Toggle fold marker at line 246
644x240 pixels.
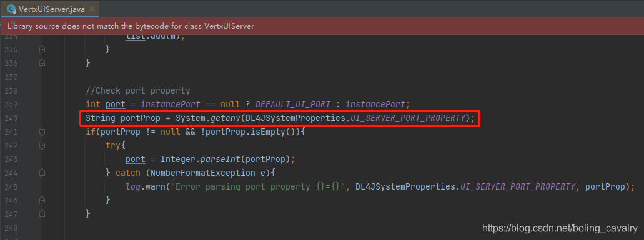point(41,200)
